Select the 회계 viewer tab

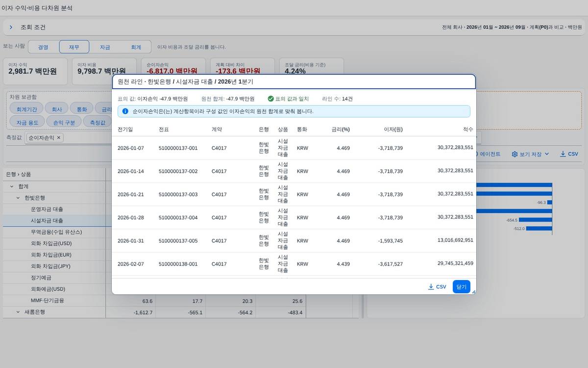click(x=136, y=47)
